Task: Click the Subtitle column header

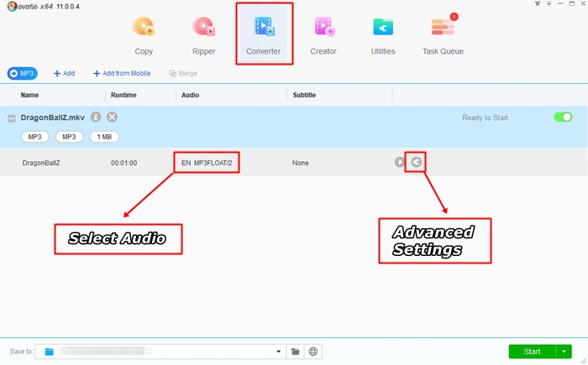Action: coord(304,95)
